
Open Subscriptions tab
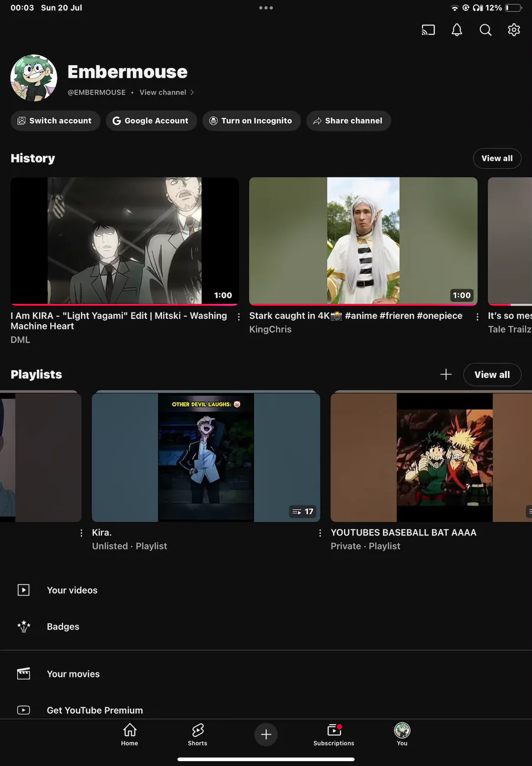[x=334, y=734]
